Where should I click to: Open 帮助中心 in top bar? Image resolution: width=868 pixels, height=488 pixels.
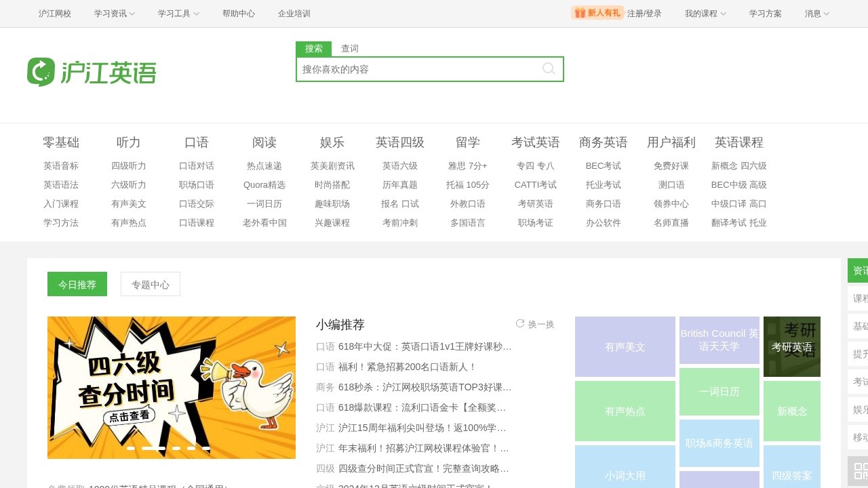(239, 14)
